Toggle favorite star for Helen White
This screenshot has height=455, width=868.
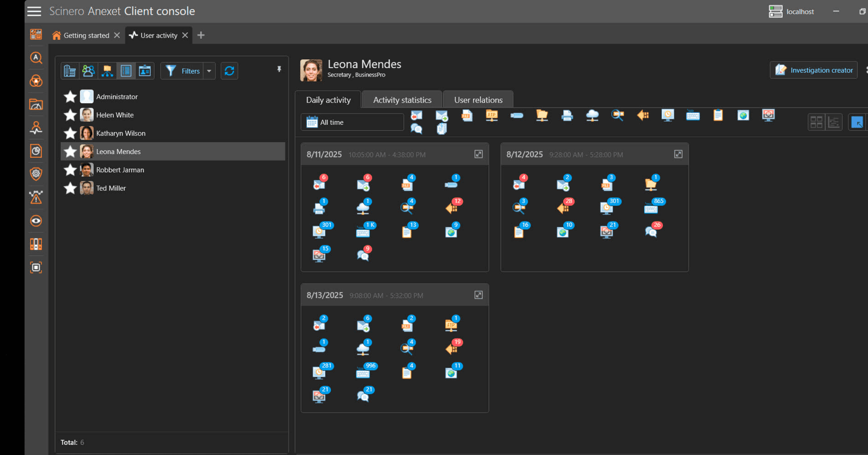pos(70,115)
